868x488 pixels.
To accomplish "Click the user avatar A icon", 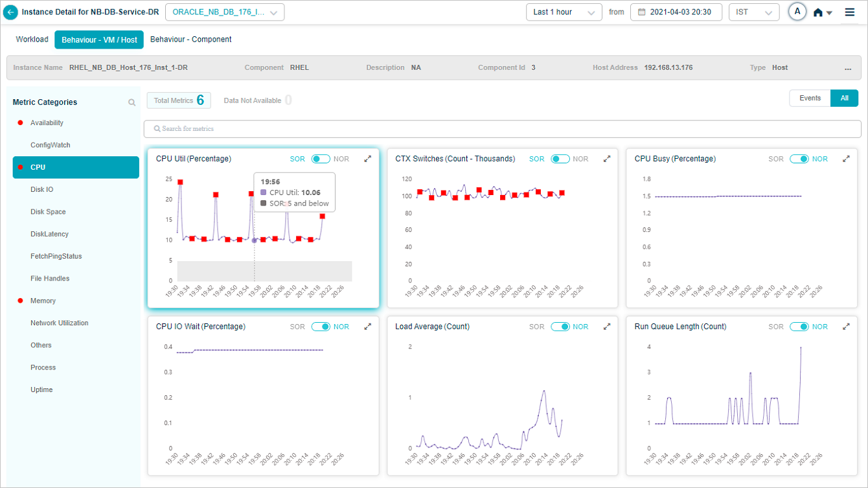I will pos(797,12).
